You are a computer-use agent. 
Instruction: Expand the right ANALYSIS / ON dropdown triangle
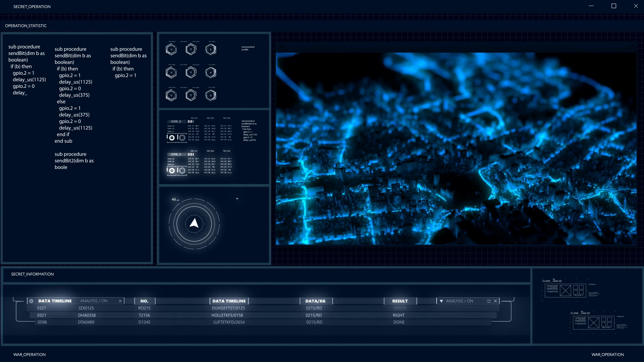(441, 301)
